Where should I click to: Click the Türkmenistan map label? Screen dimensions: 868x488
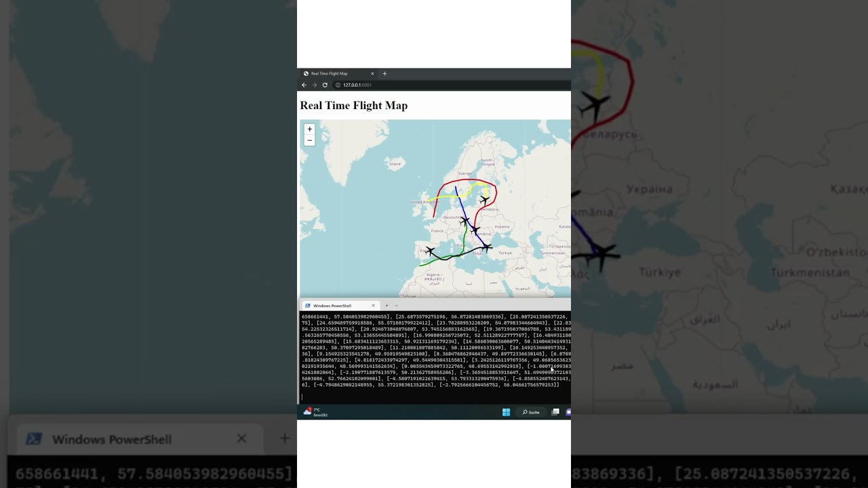[x=553, y=252]
